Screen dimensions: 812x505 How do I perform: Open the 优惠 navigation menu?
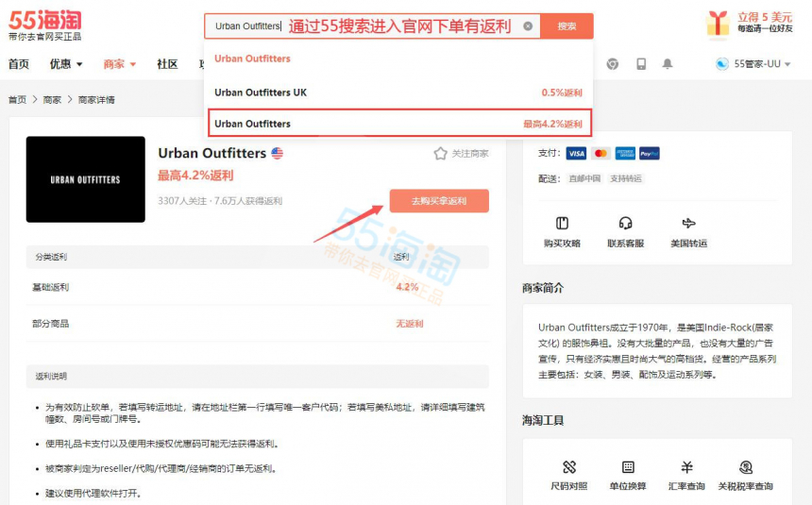click(60, 63)
